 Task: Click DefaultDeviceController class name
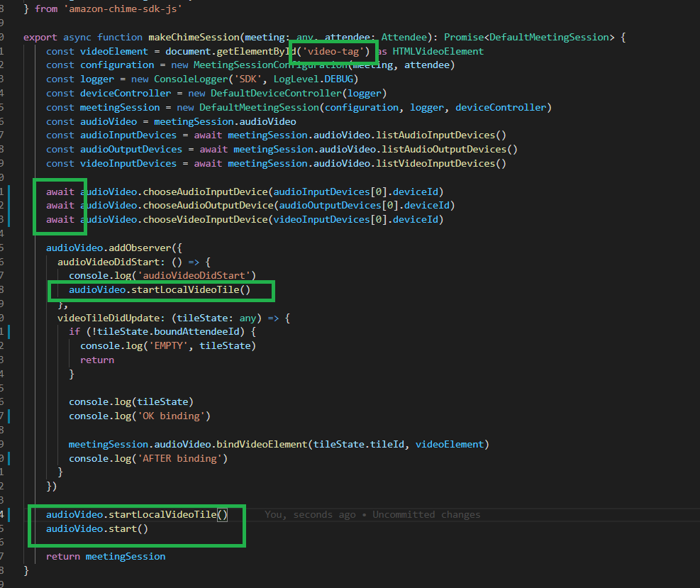[277, 94]
